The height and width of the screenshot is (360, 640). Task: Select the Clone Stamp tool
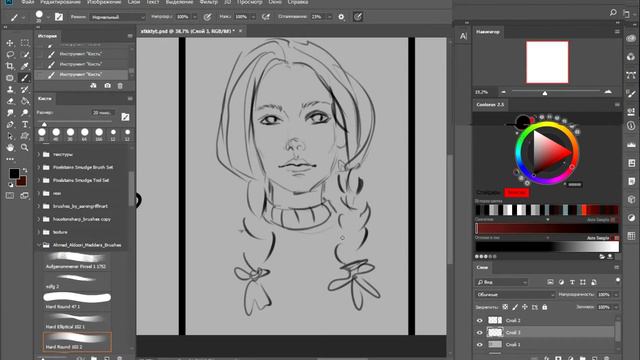[x=10, y=89]
